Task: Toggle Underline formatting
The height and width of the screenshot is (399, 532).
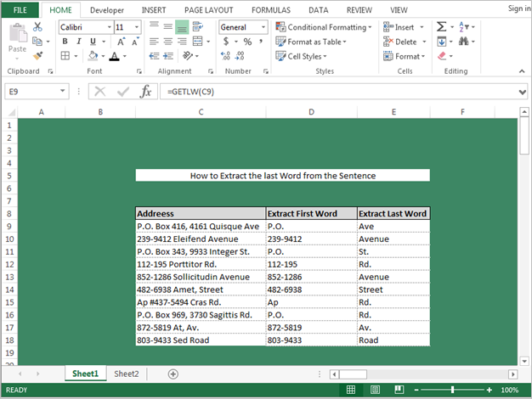Action: point(93,42)
